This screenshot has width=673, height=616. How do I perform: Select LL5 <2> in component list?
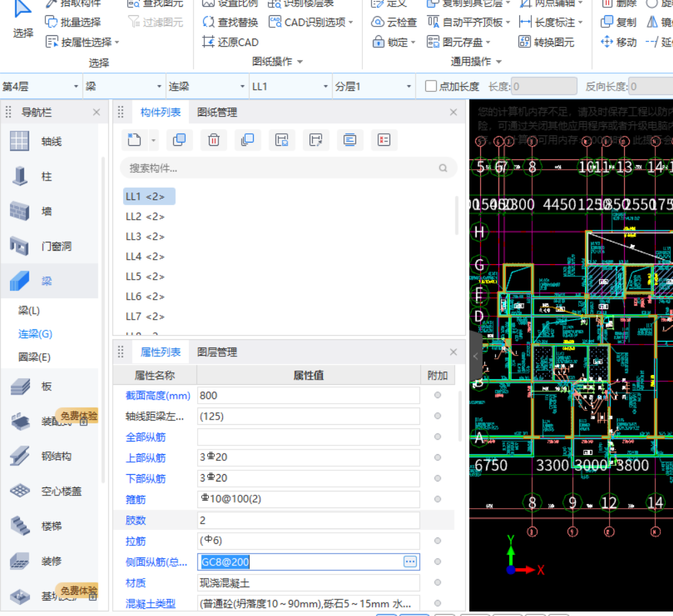(x=145, y=276)
